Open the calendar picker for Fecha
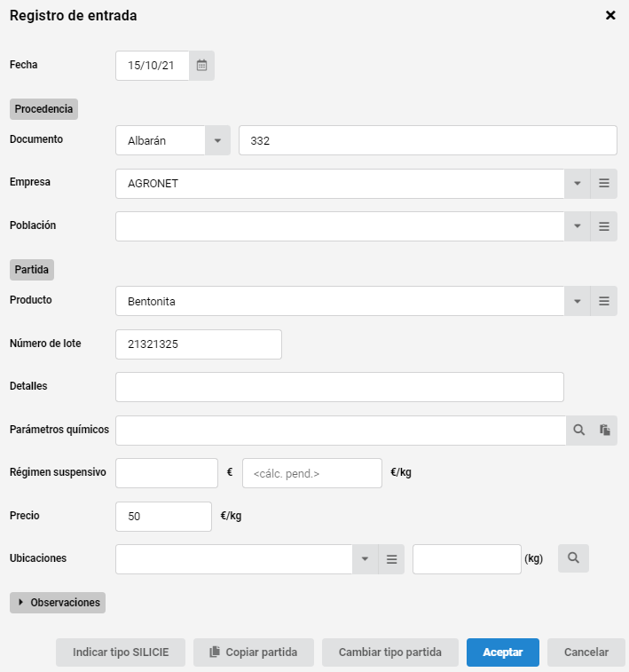629x672 pixels. 201,66
